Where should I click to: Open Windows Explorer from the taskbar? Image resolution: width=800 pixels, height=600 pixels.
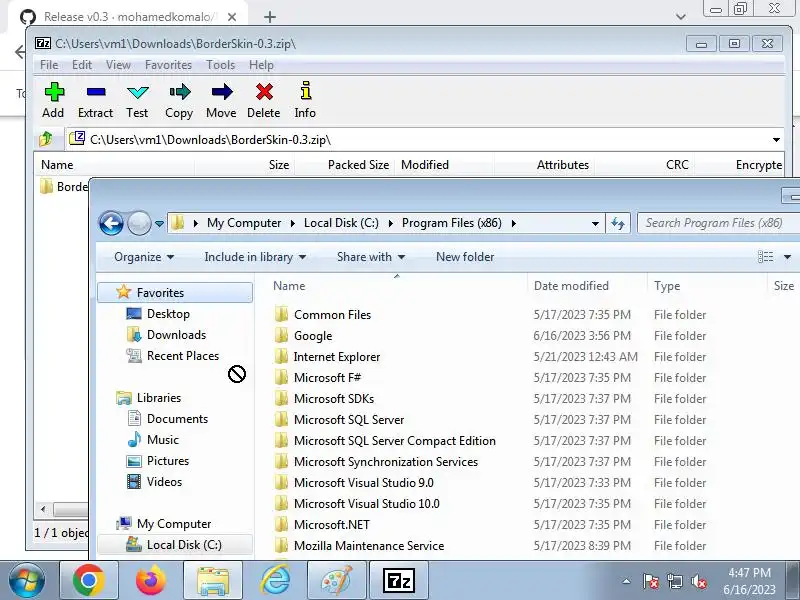[x=213, y=580]
